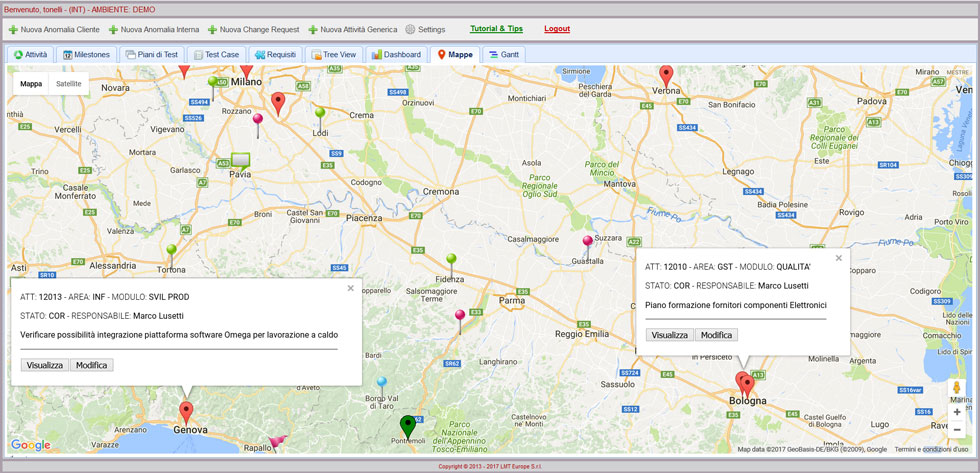Open the Dashboard tab
The width and height of the screenshot is (980, 473).
click(x=396, y=54)
